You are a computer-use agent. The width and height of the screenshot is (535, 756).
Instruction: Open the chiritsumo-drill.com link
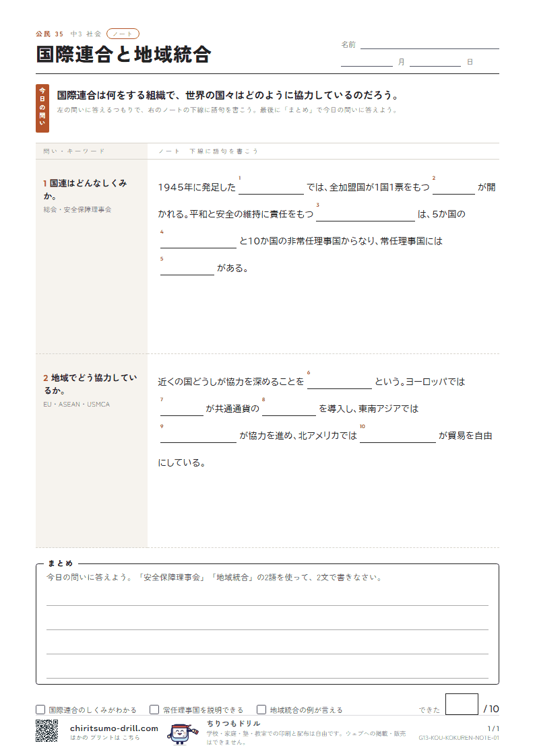(x=114, y=728)
